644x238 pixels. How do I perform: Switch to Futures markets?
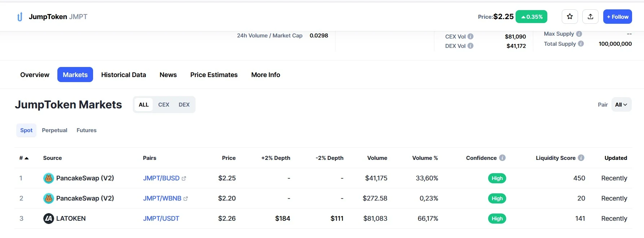tap(87, 130)
